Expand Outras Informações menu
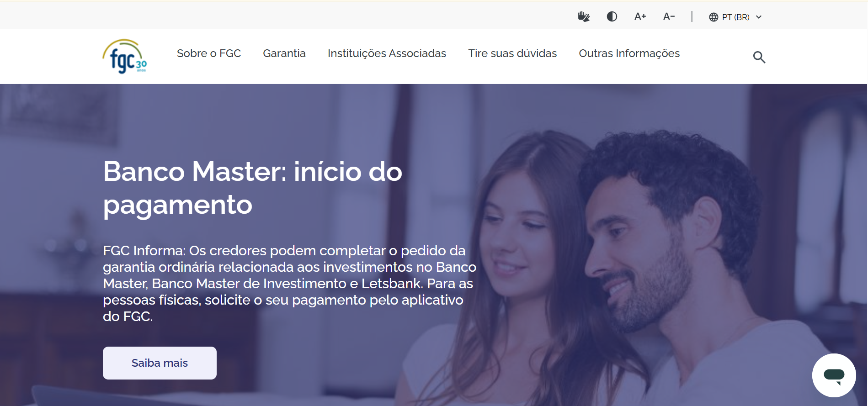This screenshot has width=868, height=406. point(629,53)
